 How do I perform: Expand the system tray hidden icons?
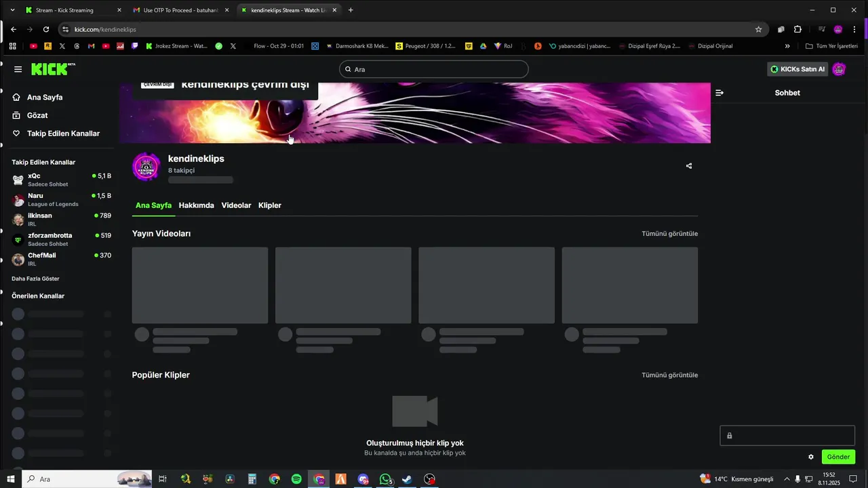coord(786,479)
